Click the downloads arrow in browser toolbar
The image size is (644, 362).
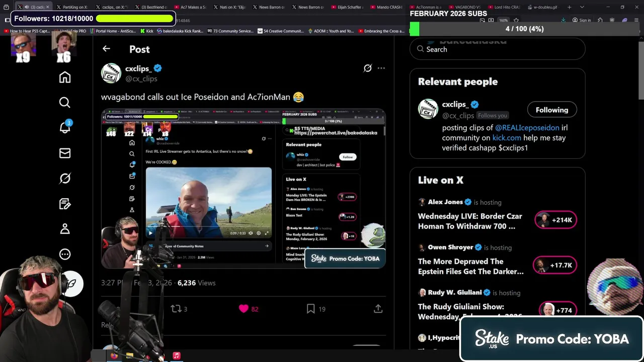(563, 20)
